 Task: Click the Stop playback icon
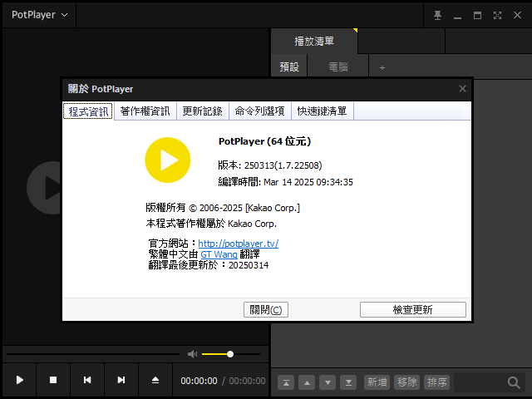tap(53, 380)
